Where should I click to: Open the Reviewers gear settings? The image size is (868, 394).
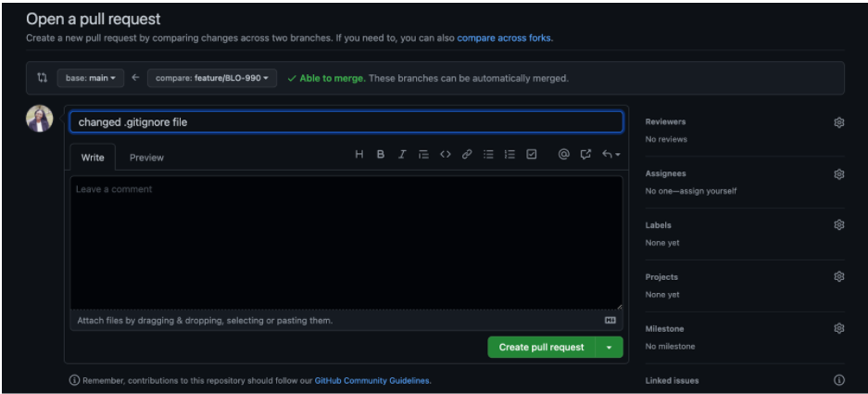point(838,122)
